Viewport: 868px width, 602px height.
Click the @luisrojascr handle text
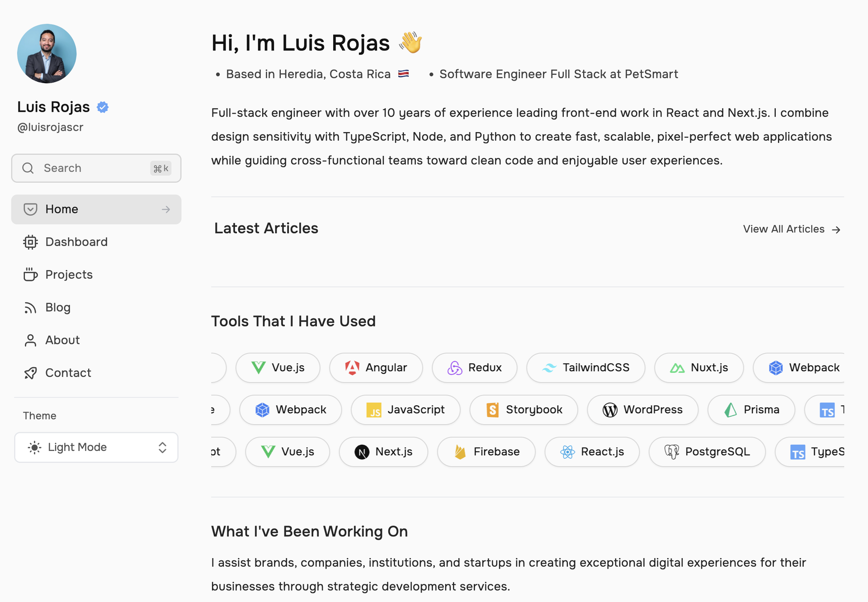point(50,127)
